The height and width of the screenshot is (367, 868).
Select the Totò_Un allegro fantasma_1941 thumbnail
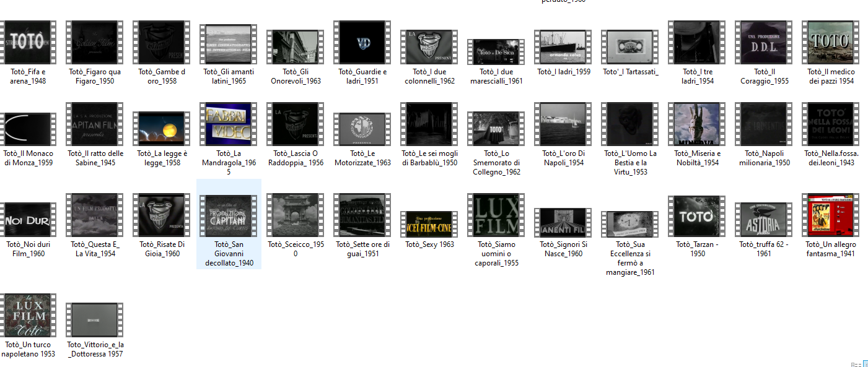831,215
